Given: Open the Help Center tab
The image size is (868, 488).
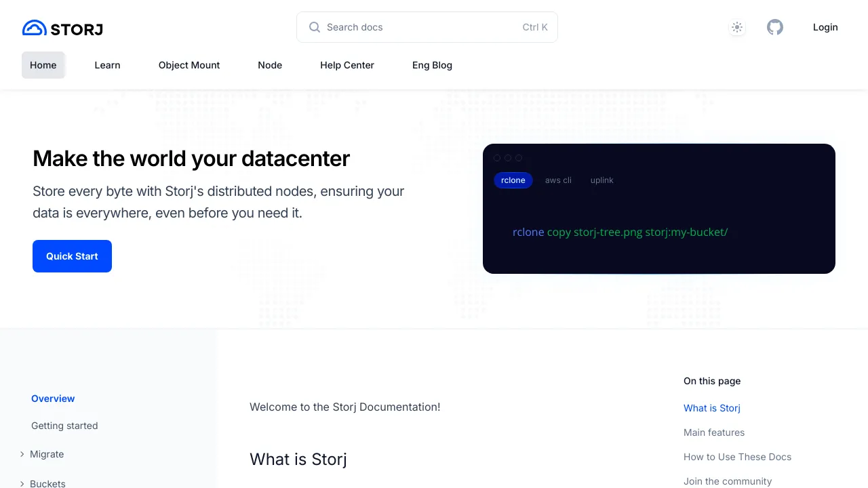Looking at the screenshot, I should [x=347, y=65].
